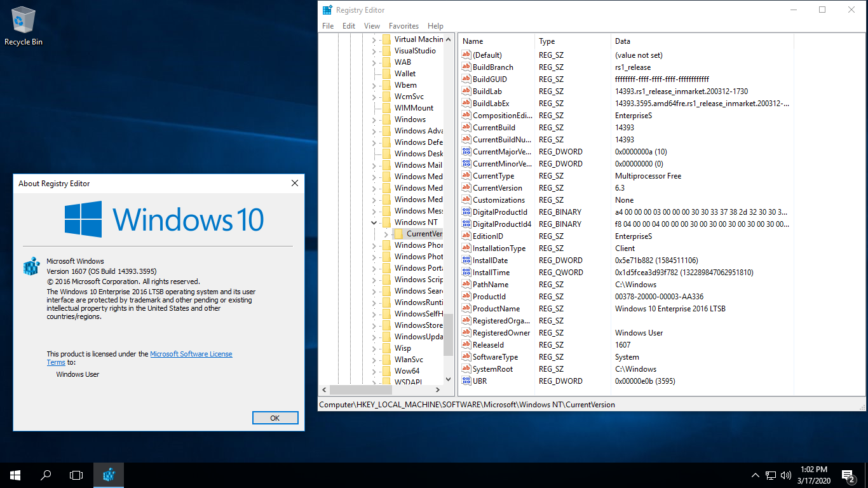Click the volume speaker tray icon
The width and height of the screenshot is (868, 488).
click(786, 475)
